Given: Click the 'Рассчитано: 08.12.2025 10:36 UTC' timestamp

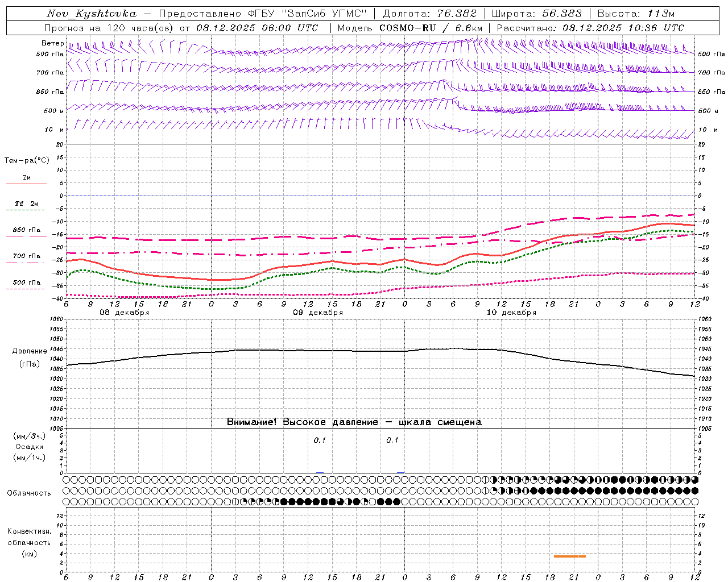Looking at the screenshot, I should coord(591,28).
